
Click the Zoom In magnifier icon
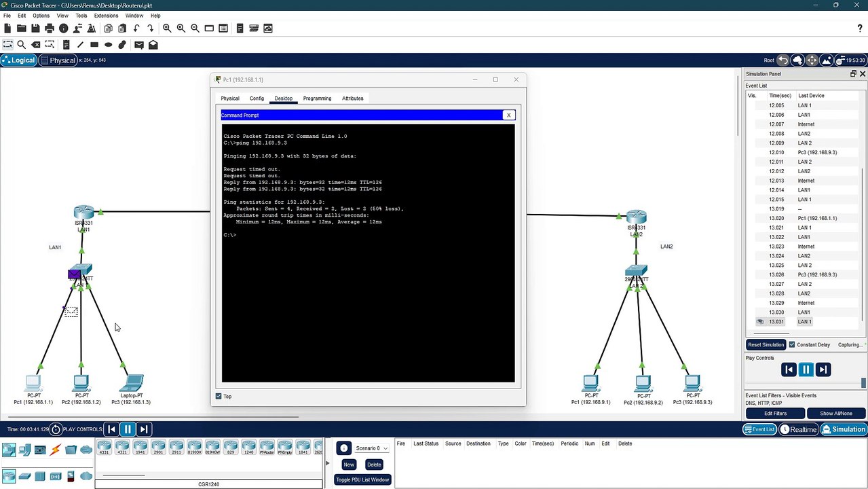[x=167, y=29]
